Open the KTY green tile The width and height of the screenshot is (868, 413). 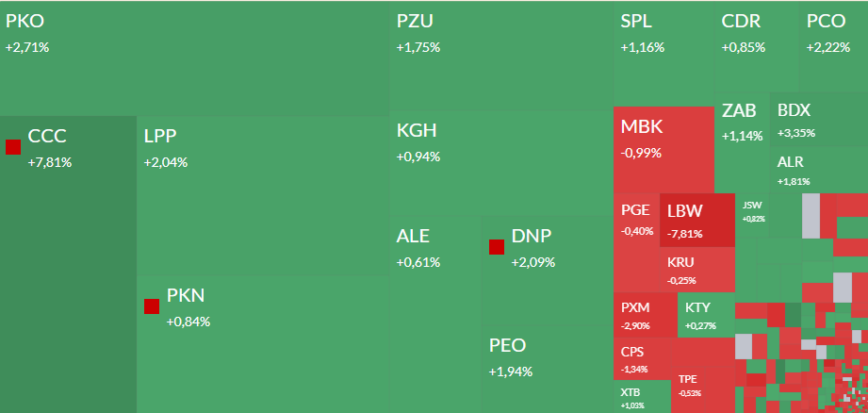point(705,315)
